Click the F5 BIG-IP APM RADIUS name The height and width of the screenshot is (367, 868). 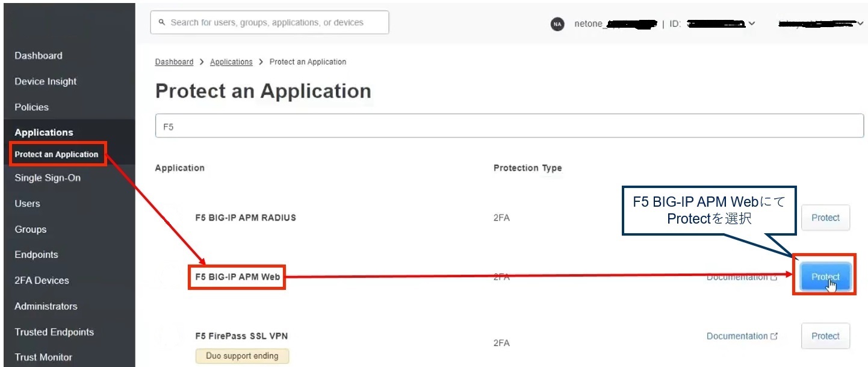pos(246,218)
